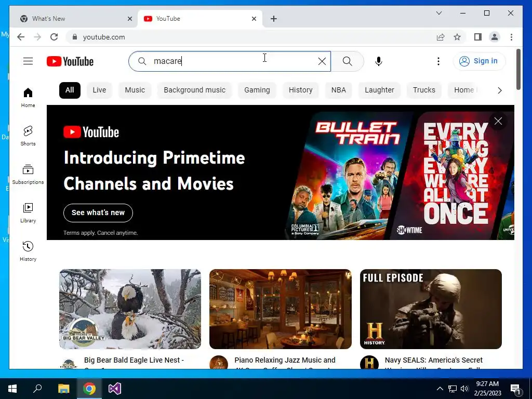
Task: Open Visual Studio from the taskbar
Action: pos(115,389)
